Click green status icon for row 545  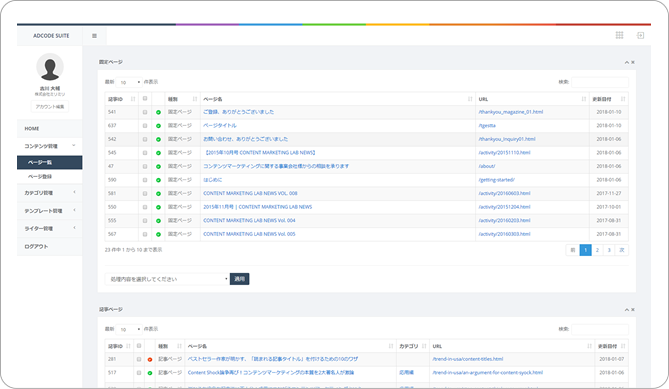point(158,153)
